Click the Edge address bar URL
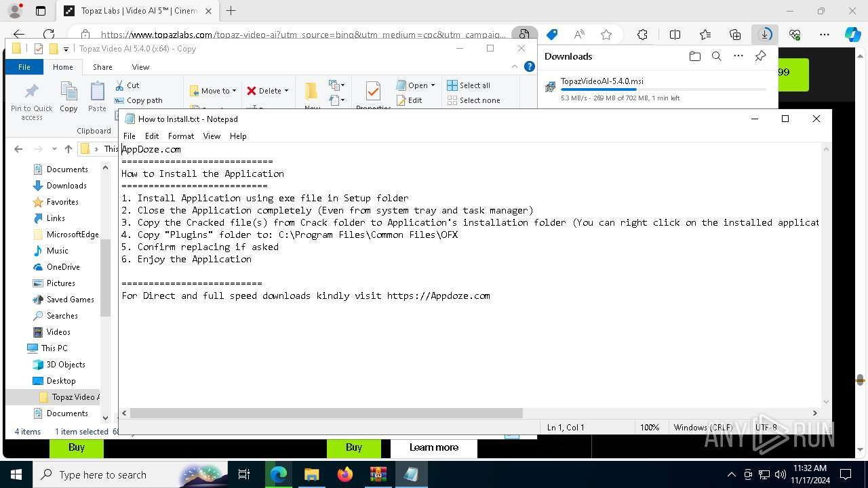Screen dimensions: 868x488 click(x=303, y=35)
